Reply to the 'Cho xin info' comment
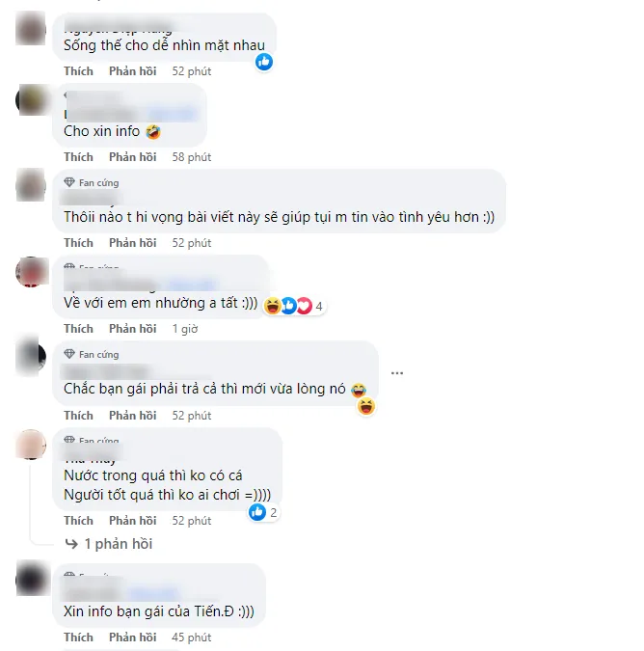The height and width of the screenshot is (651, 644). pos(132,157)
